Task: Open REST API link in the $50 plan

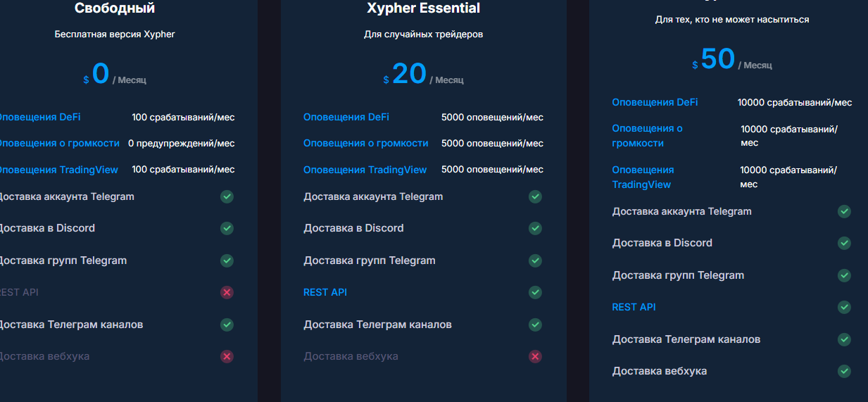Action: point(634,307)
